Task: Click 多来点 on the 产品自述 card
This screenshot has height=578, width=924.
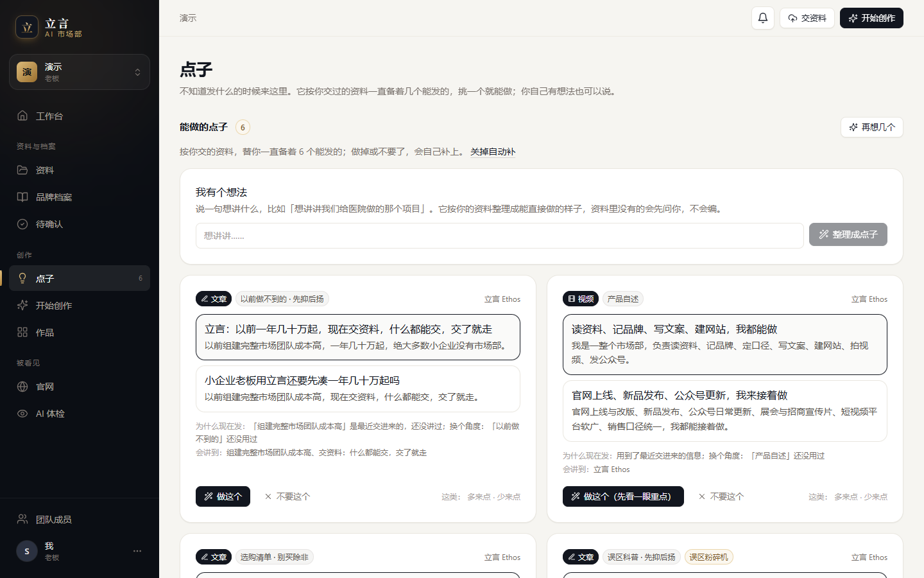Action: tap(846, 496)
